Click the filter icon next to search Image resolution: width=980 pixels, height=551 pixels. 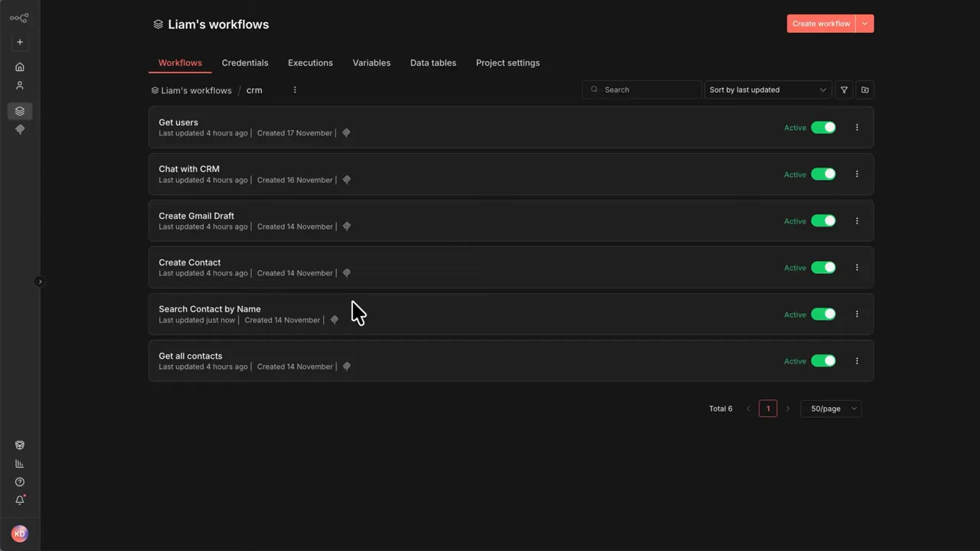844,90
